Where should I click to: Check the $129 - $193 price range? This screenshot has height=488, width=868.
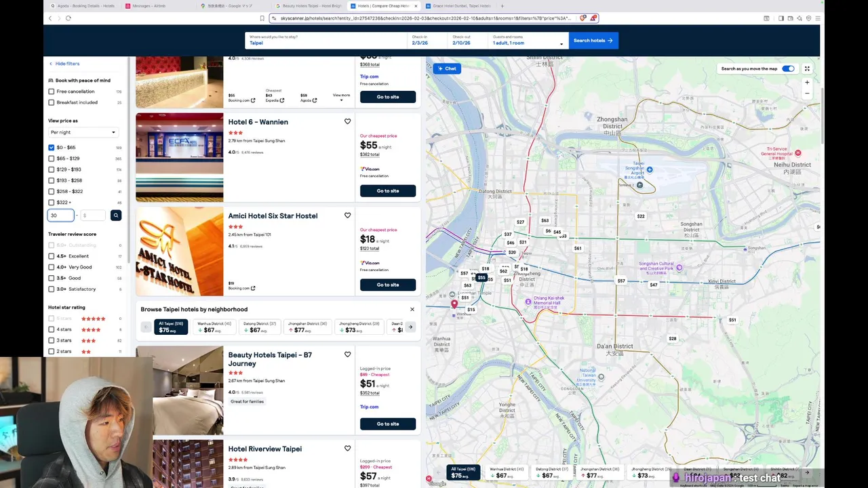coord(52,169)
